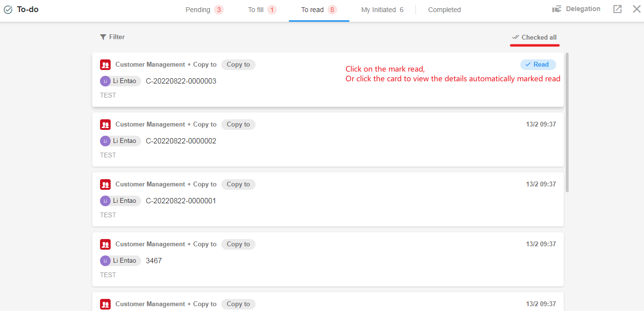Click Customer Management icon on 3467 card
The width and height of the screenshot is (644, 311).
tap(105, 244)
